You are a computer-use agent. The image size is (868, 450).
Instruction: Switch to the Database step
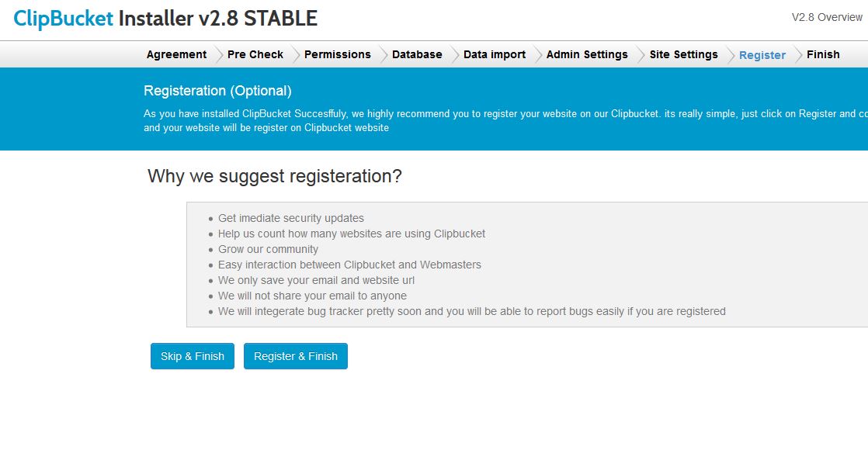[417, 54]
